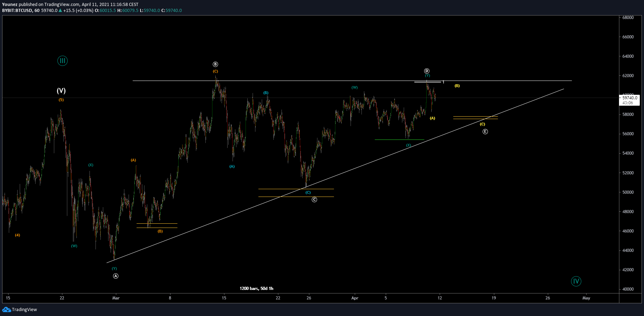Click the 19 date on time axis
The height and width of the screenshot is (316, 644).
[494, 298]
